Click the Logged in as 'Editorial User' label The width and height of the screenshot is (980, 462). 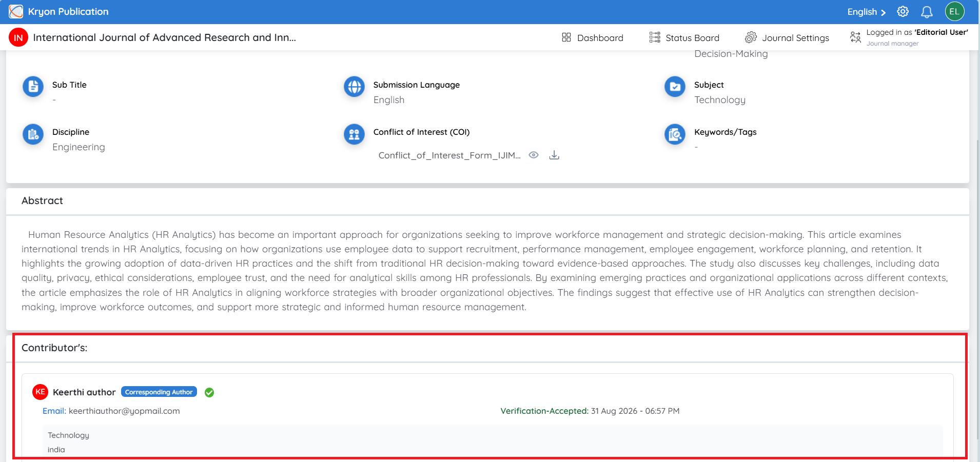[x=917, y=32]
